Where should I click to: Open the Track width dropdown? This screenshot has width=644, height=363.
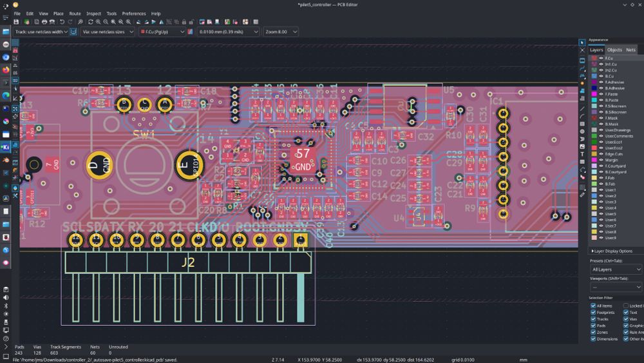[x=41, y=32]
